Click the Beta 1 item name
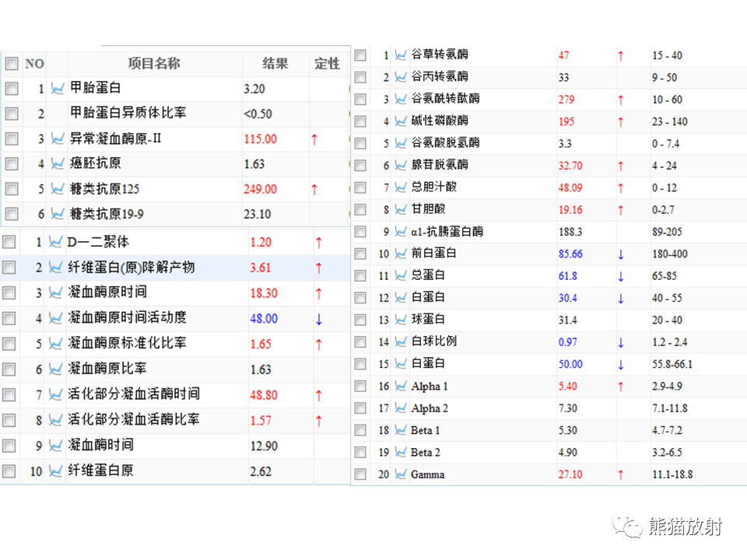 [426, 430]
